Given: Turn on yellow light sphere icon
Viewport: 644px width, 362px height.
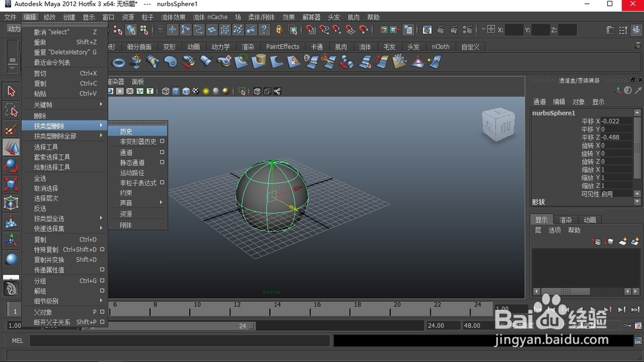Looking at the screenshot, I should [x=206, y=91].
